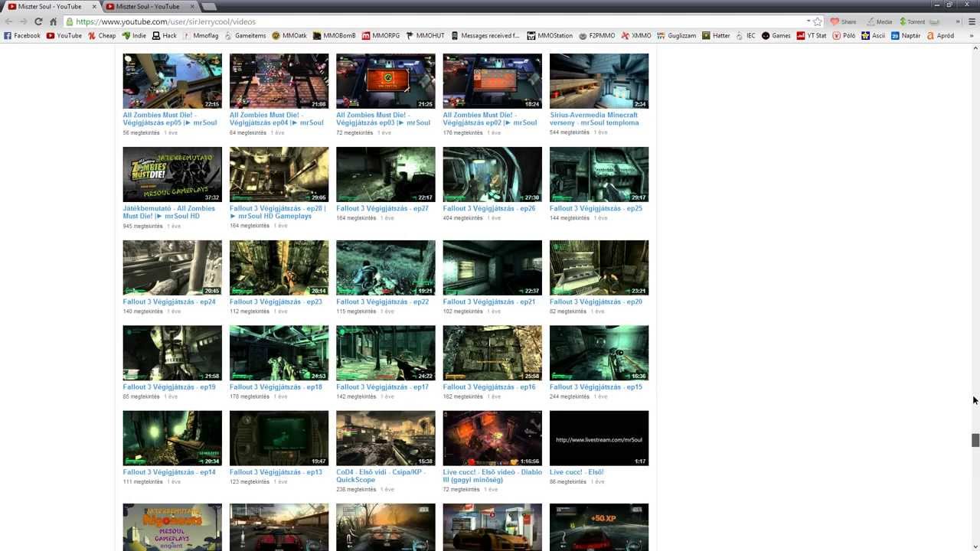Click the Torrent extension button
This screenshot has height=551, width=980.
click(912, 21)
